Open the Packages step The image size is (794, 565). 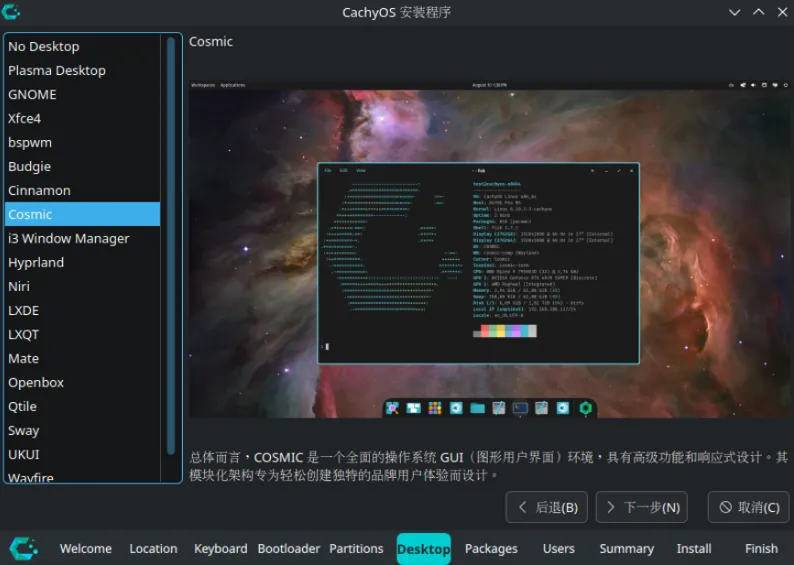(491, 549)
